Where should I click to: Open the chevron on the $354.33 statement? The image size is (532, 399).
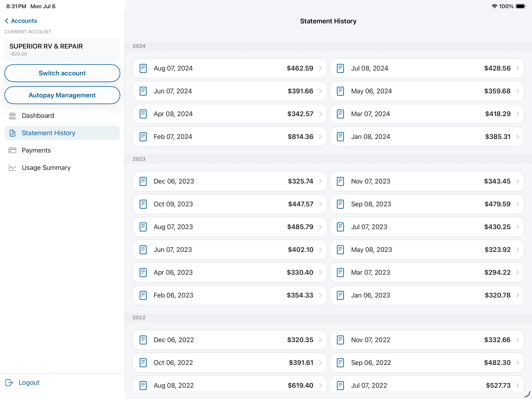[x=320, y=295]
